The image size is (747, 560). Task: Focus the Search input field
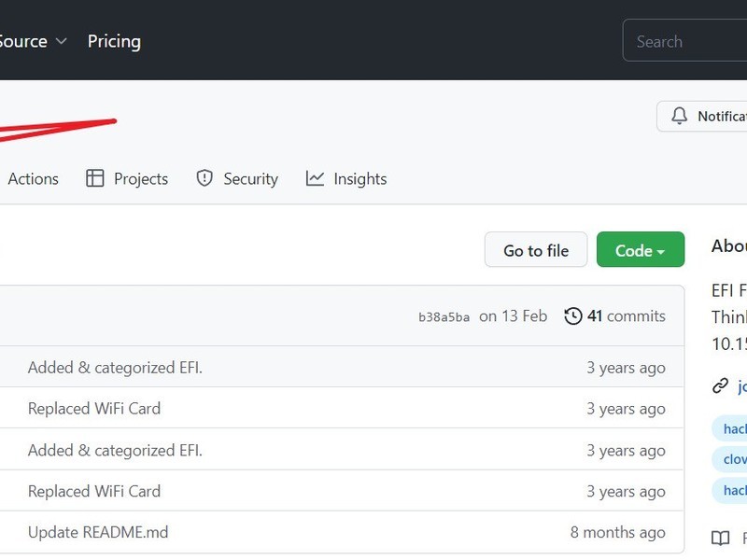tap(684, 40)
